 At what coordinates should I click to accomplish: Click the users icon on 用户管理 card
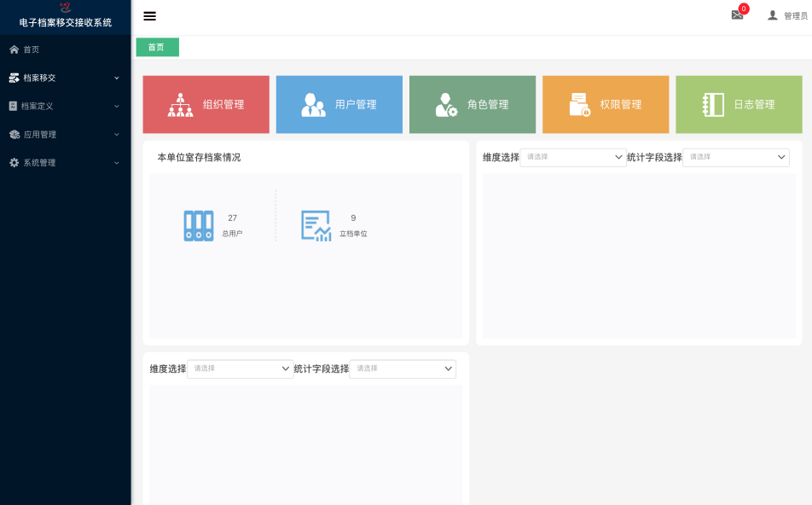click(313, 104)
